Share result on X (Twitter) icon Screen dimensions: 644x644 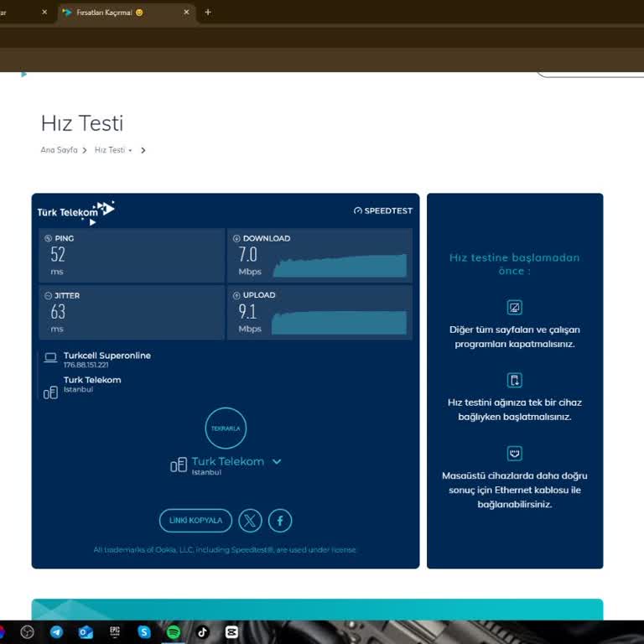click(x=250, y=521)
